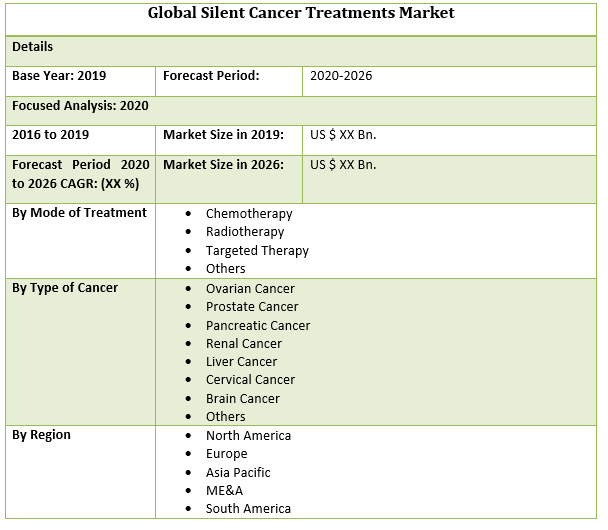Viewport: 608px width, 530px height.
Task: Click the By Region heading
Action: pos(41,435)
